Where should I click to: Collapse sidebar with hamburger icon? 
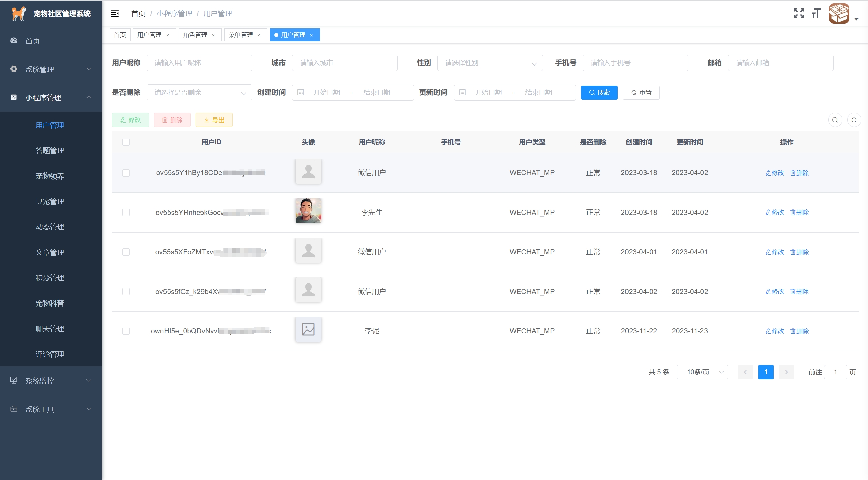click(115, 14)
